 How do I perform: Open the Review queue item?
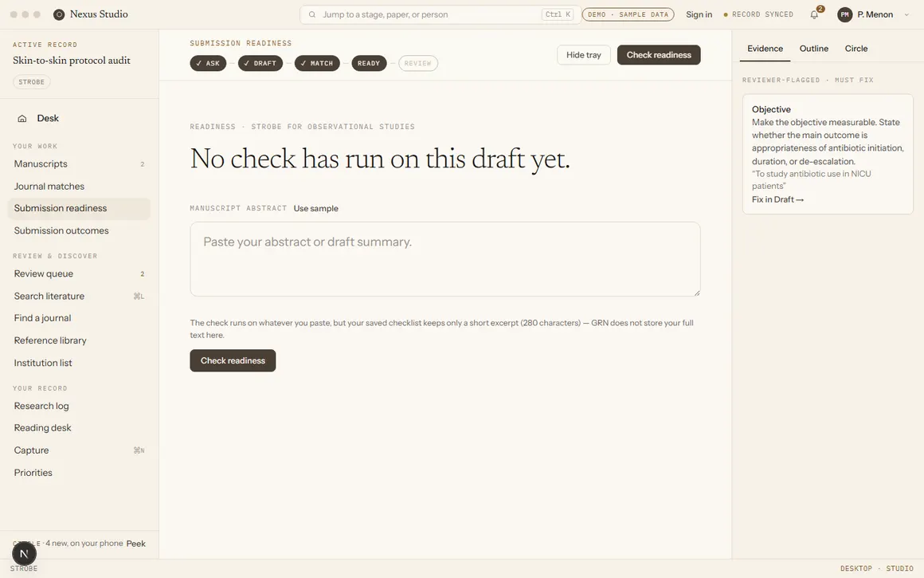[79, 273]
